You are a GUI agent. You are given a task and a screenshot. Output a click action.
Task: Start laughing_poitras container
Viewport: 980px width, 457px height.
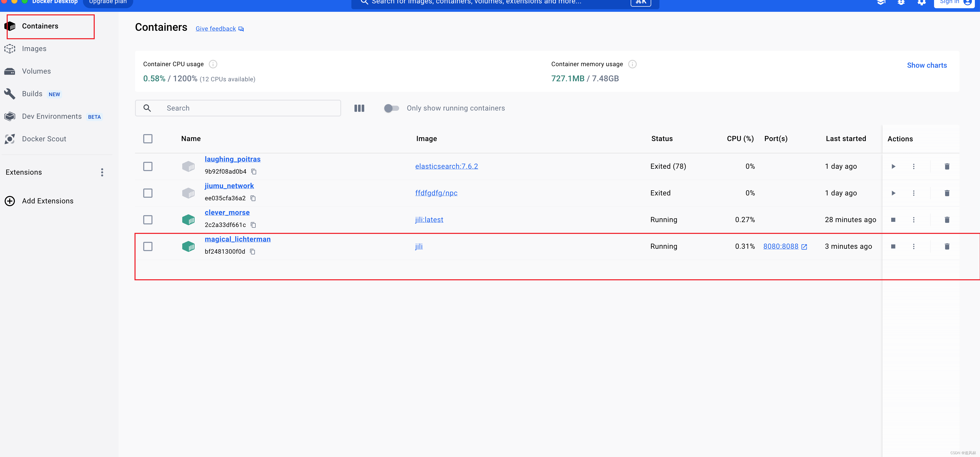893,166
